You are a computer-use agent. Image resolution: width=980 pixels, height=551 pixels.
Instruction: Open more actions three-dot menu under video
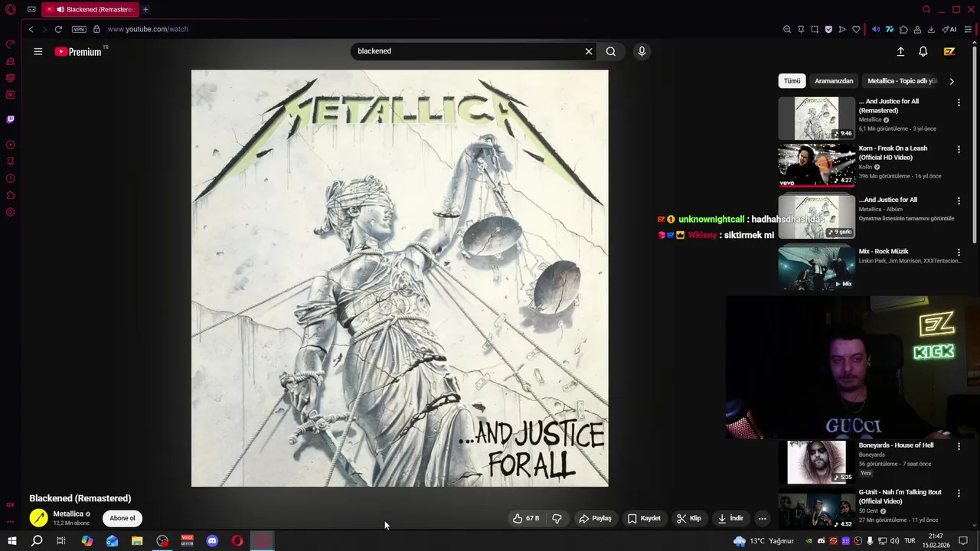point(762,518)
